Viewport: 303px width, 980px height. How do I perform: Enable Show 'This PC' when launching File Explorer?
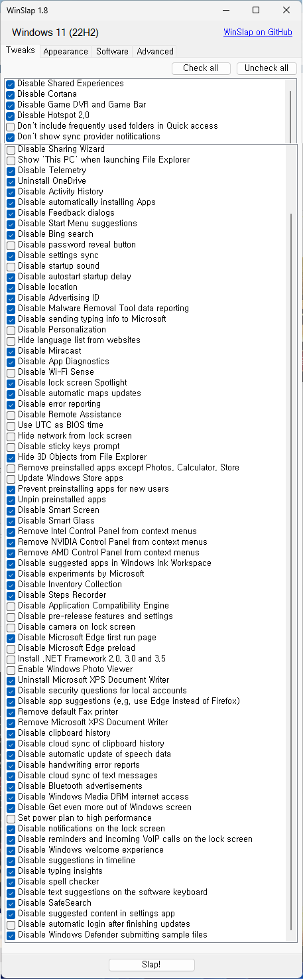coord(11,160)
